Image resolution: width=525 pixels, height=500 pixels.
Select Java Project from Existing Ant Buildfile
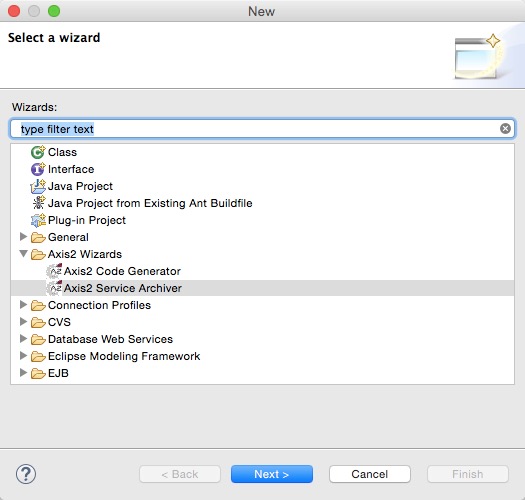[x=150, y=203]
